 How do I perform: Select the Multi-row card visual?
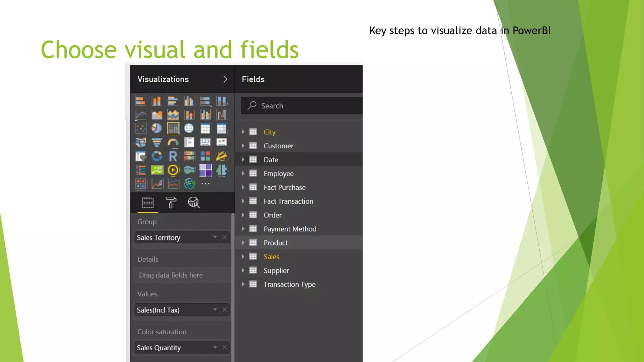click(x=189, y=142)
